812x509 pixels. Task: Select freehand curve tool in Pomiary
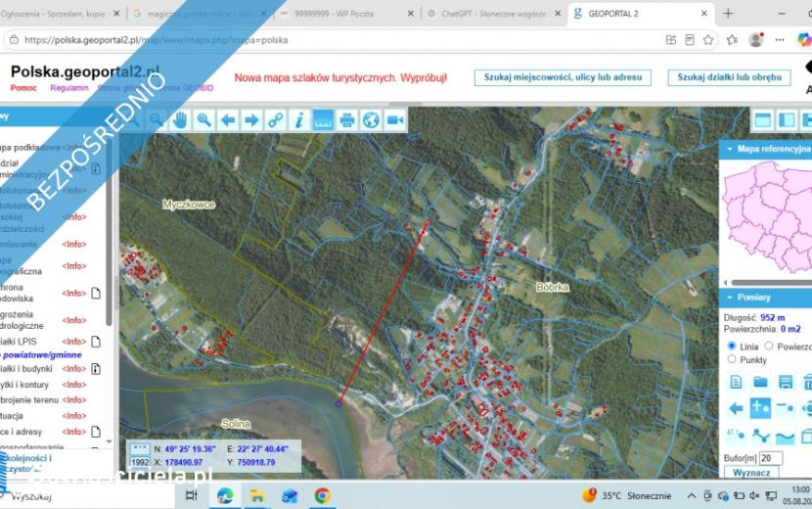tap(785, 437)
